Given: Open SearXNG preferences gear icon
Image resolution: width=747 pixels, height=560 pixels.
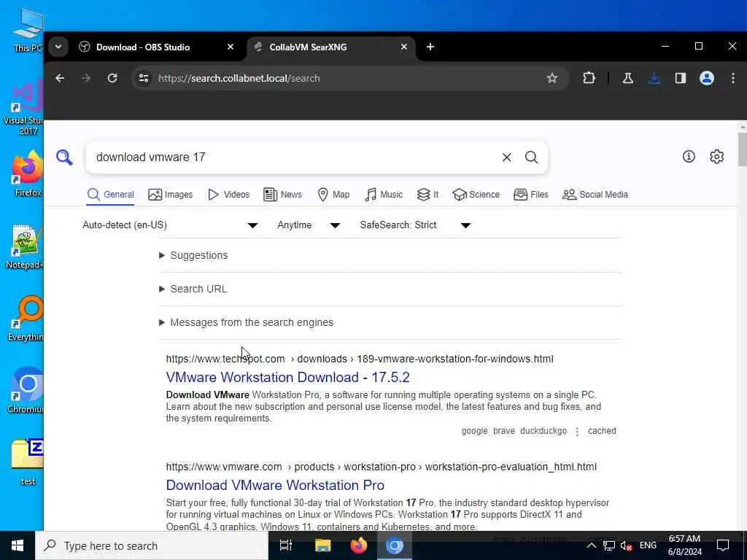Looking at the screenshot, I should (x=717, y=156).
